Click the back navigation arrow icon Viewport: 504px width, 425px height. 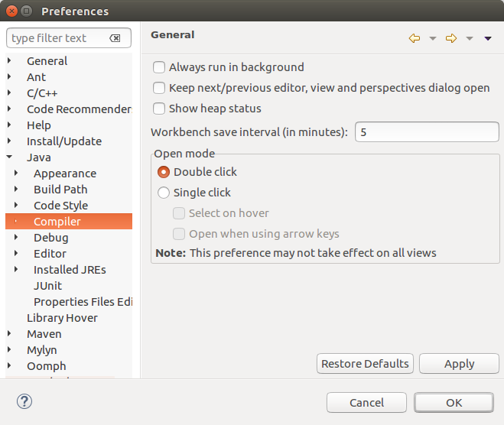point(415,38)
